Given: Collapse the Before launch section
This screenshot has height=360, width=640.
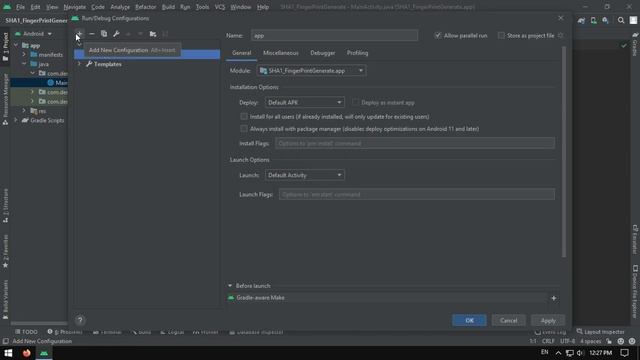Looking at the screenshot, I should click(x=230, y=286).
